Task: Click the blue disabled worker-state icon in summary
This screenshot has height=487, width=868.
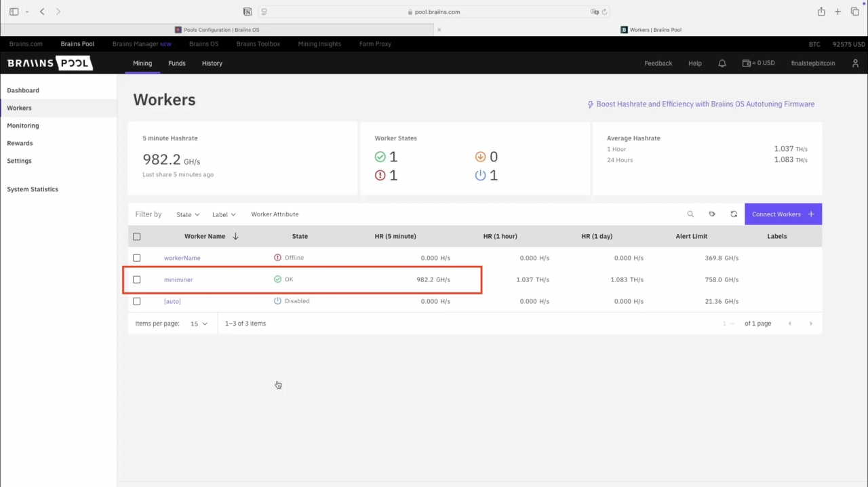Action: (x=480, y=175)
